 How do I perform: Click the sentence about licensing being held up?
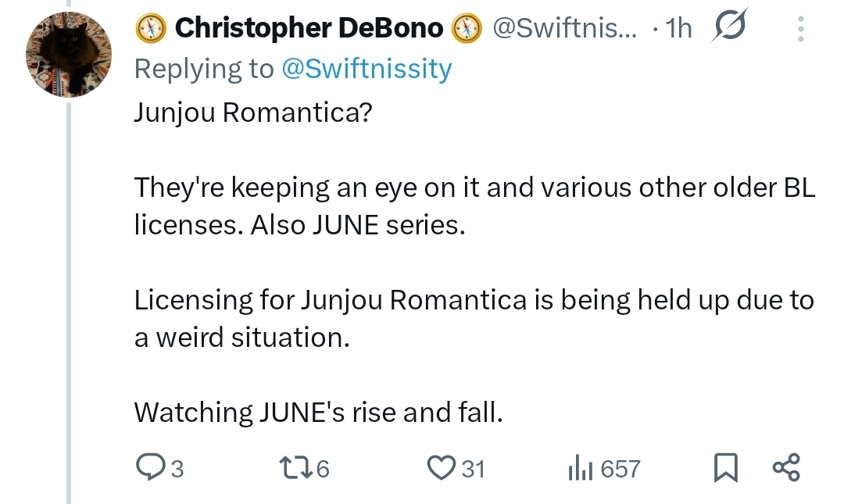tap(474, 318)
